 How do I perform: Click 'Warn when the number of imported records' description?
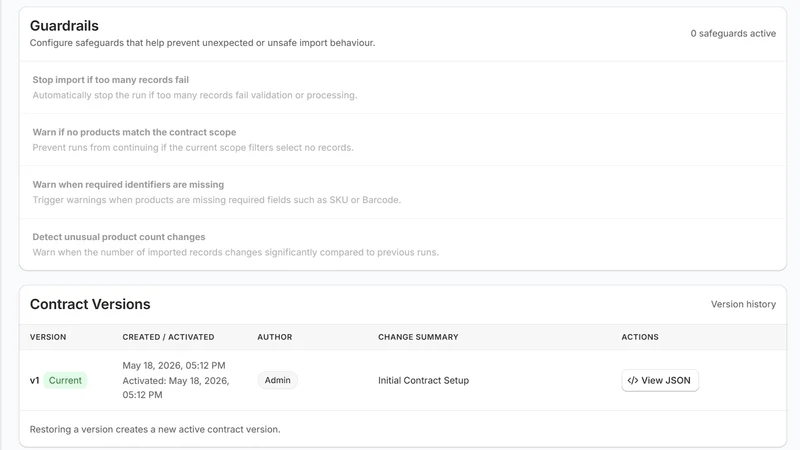tap(236, 253)
